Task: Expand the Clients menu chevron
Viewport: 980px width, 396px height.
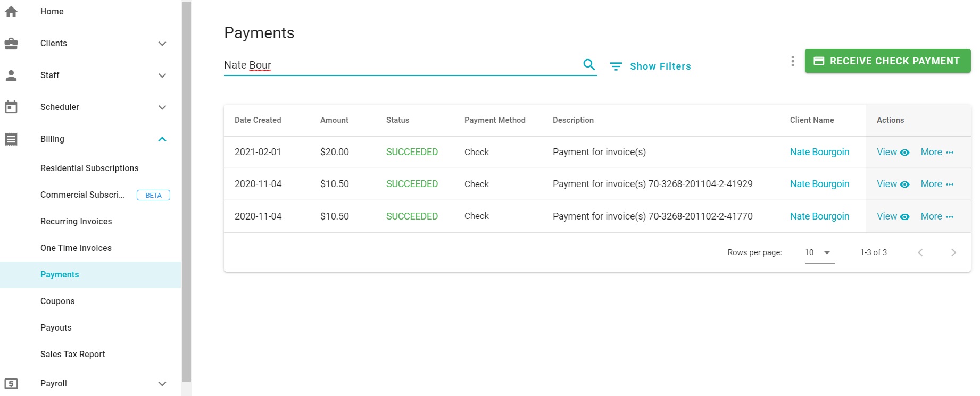Action: click(x=162, y=44)
